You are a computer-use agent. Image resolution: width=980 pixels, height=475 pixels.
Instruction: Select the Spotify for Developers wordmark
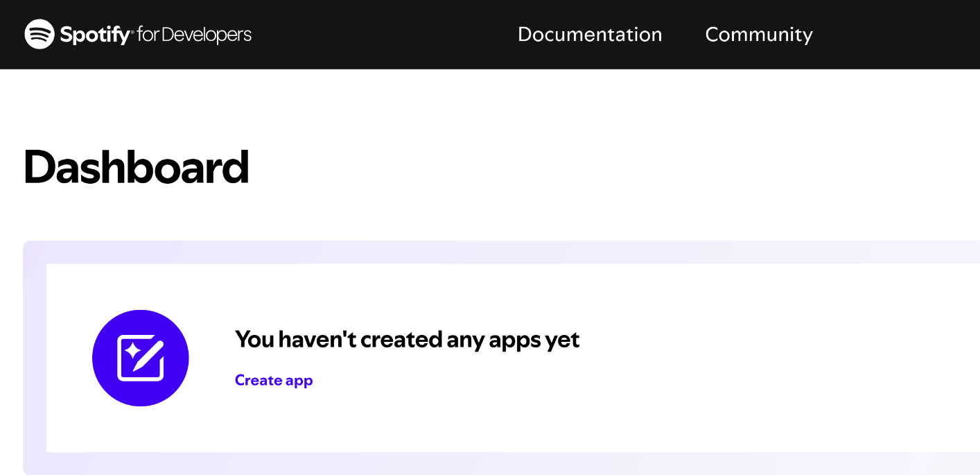point(137,33)
